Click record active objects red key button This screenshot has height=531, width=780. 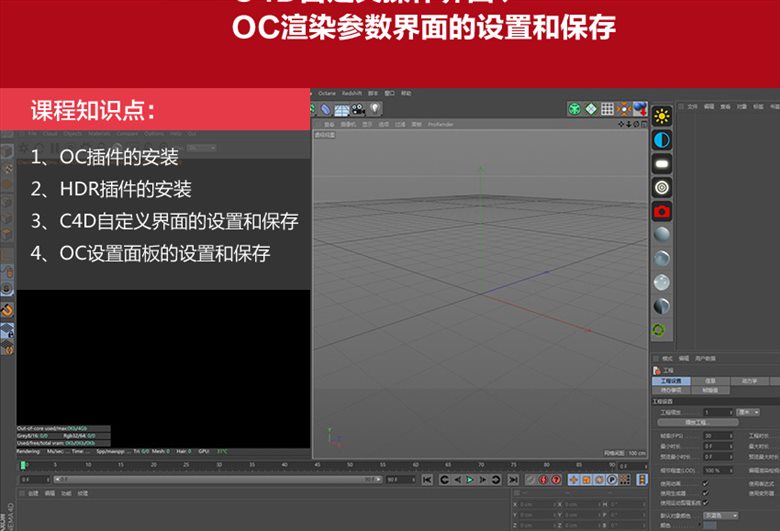click(x=531, y=480)
